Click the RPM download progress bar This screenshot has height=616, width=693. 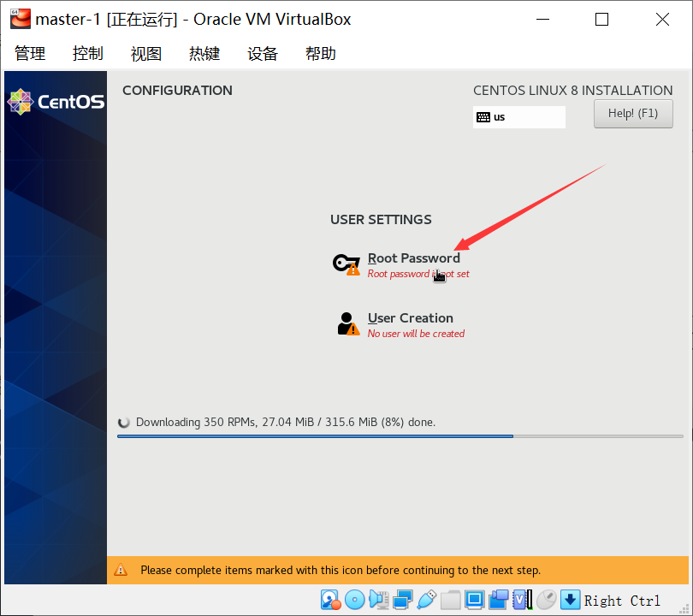[400, 436]
